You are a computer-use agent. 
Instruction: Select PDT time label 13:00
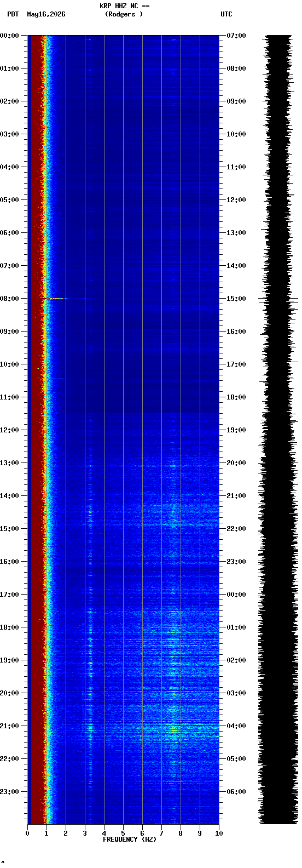click(9, 463)
